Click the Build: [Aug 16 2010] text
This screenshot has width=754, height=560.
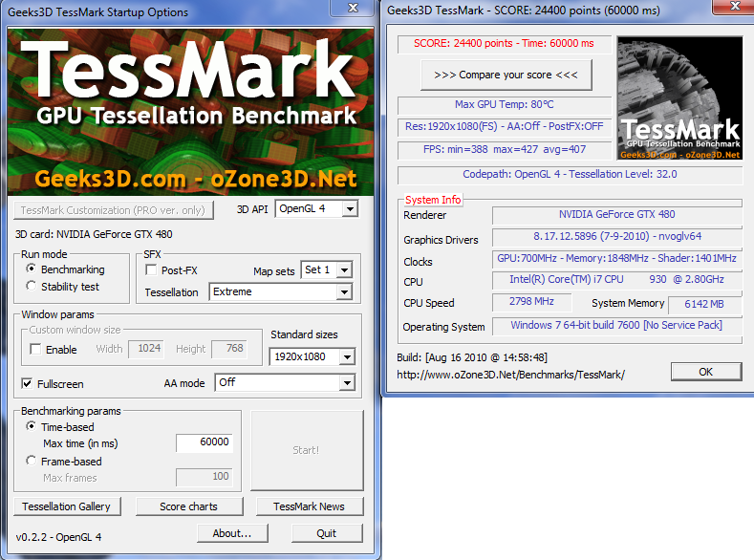[472, 357]
